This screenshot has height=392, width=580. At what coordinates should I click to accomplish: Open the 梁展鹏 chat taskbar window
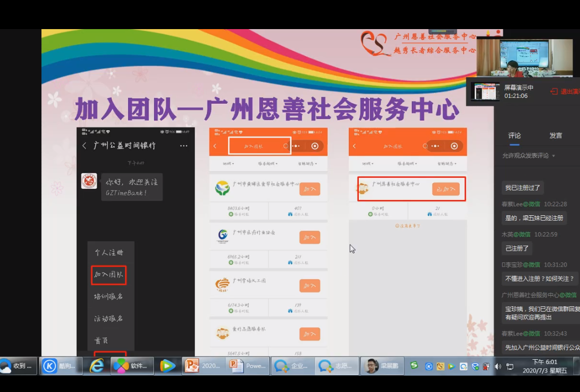(382, 366)
